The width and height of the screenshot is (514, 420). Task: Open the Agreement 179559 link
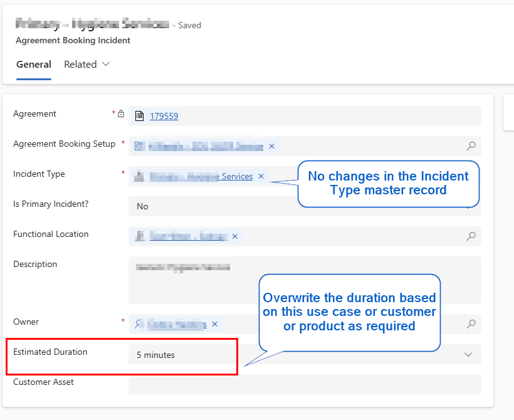click(164, 116)
